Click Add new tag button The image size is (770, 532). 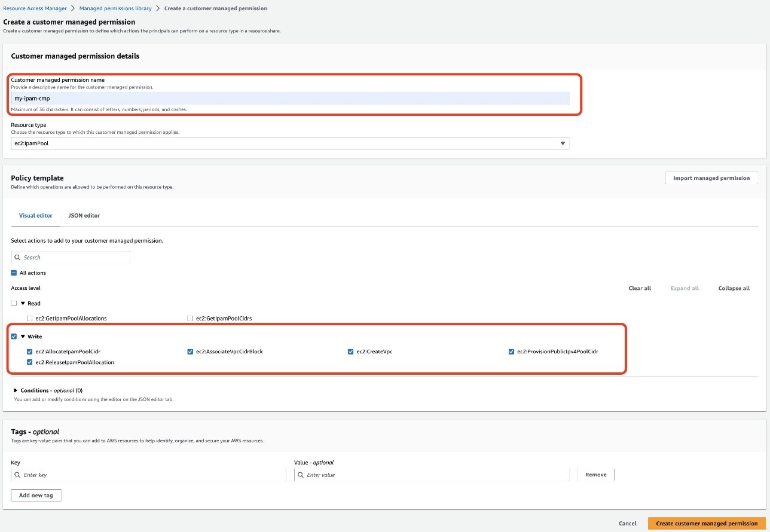36,496
